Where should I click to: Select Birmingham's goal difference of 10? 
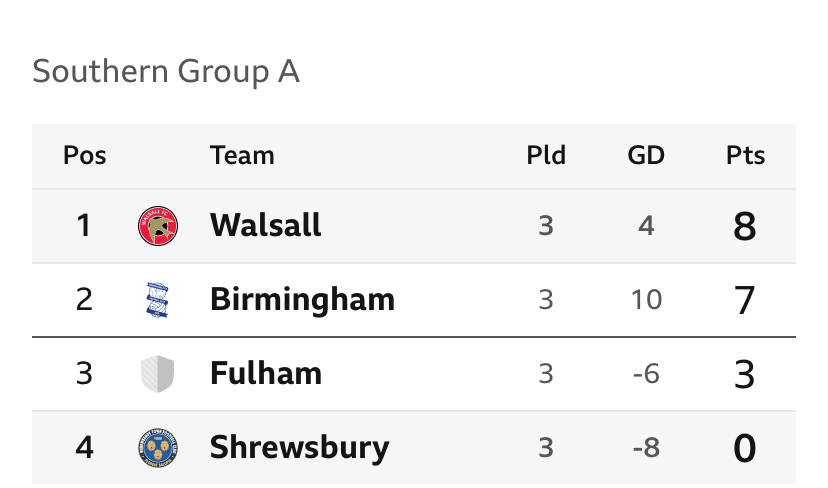(646, 300)
